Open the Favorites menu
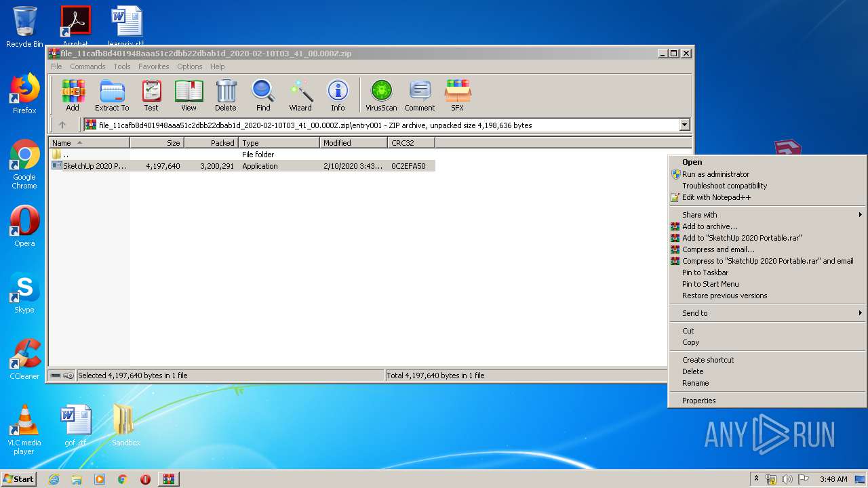868x488 pixels. click(x=154, y=66)
